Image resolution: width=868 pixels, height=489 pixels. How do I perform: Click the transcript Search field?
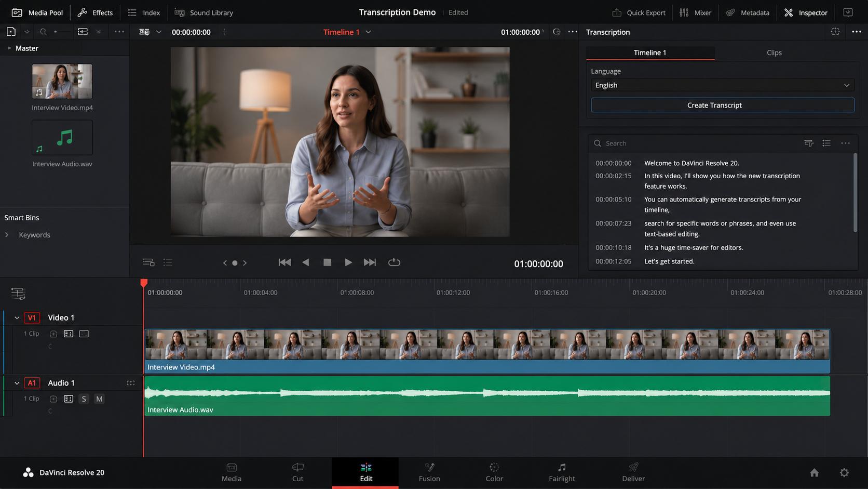coord(696,143)
